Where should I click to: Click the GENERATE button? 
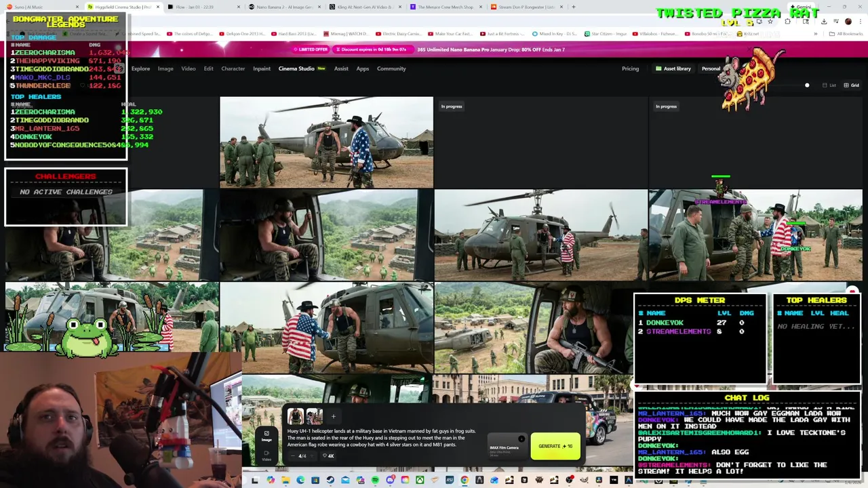(x=555, y=446)
